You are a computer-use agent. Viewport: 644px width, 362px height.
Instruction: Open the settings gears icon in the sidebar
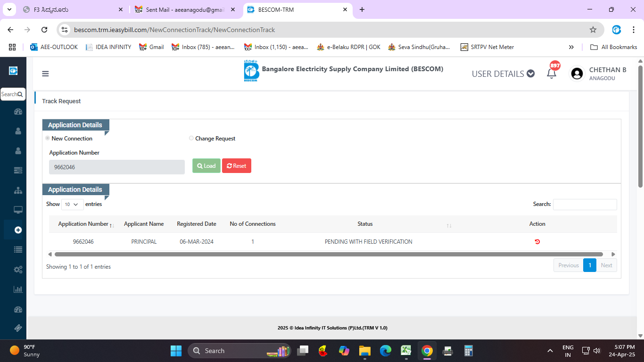[18, 270]
